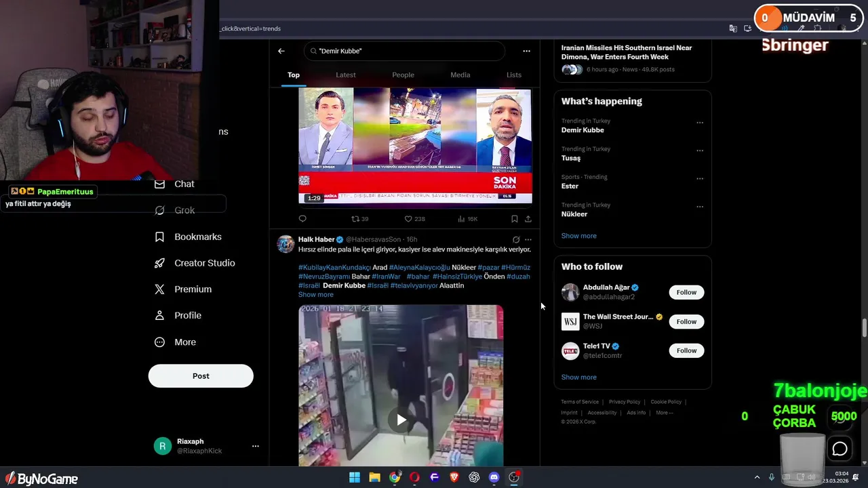This screenshot has height=488, width=868.
Task: Expand Show more under Who to follow
Action: click(579, 378)
